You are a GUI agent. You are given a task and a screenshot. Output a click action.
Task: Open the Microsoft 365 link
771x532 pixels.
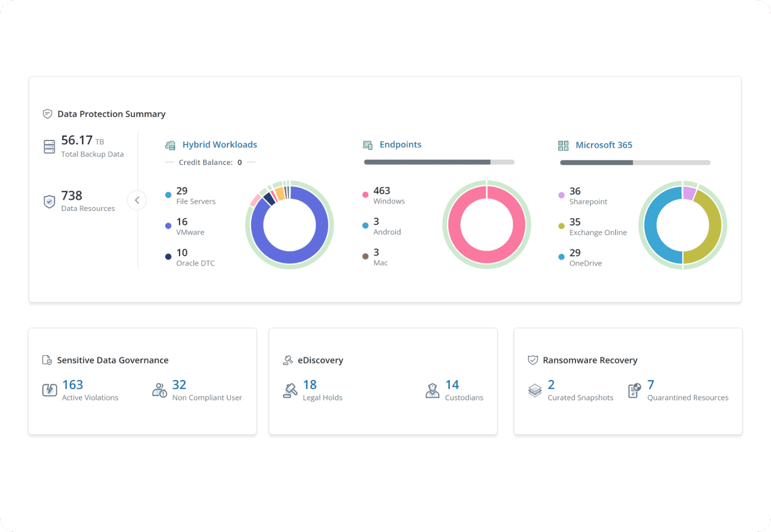[x=604, y=145]
